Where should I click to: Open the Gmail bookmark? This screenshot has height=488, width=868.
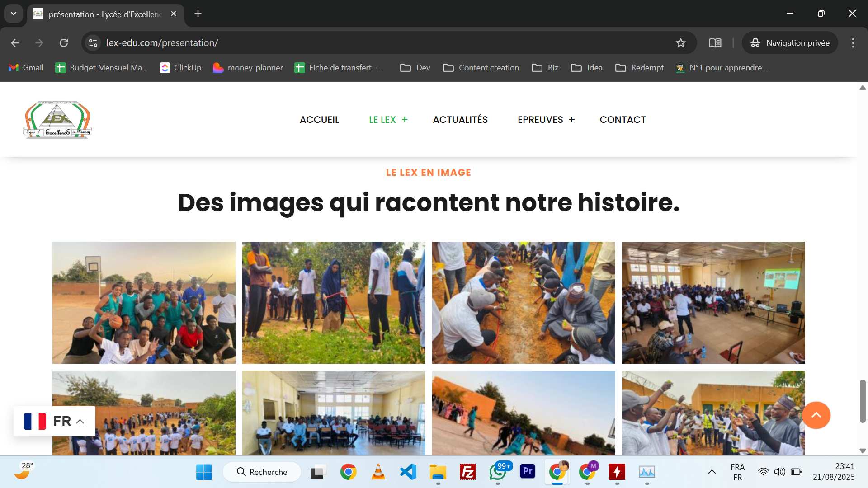click(26, 68)
